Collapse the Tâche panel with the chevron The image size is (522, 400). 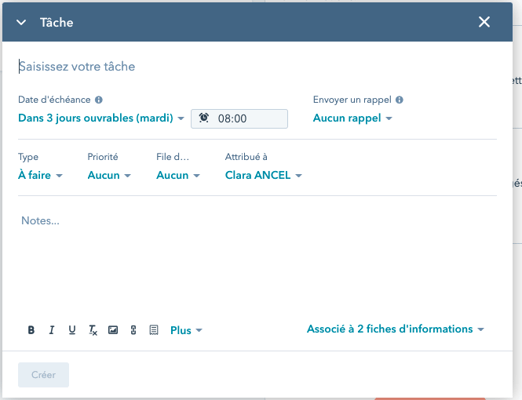[x=21, y=23]
